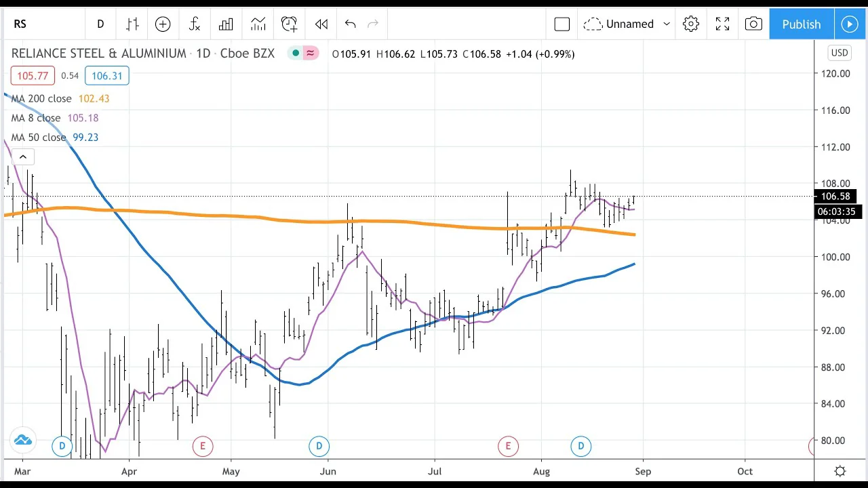Open the indicator templates icon
This screenshot has height=488, width=868.
pyautogui.click(x=258, y=24)
